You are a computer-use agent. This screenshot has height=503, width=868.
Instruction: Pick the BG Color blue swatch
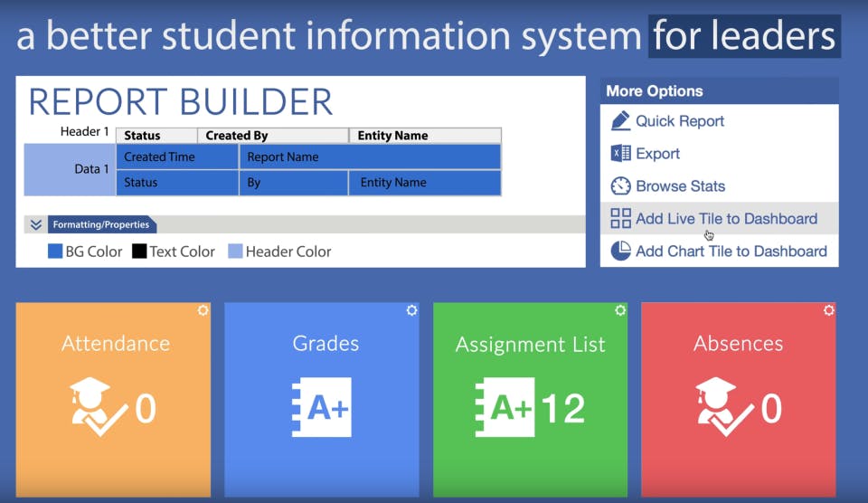55,251
